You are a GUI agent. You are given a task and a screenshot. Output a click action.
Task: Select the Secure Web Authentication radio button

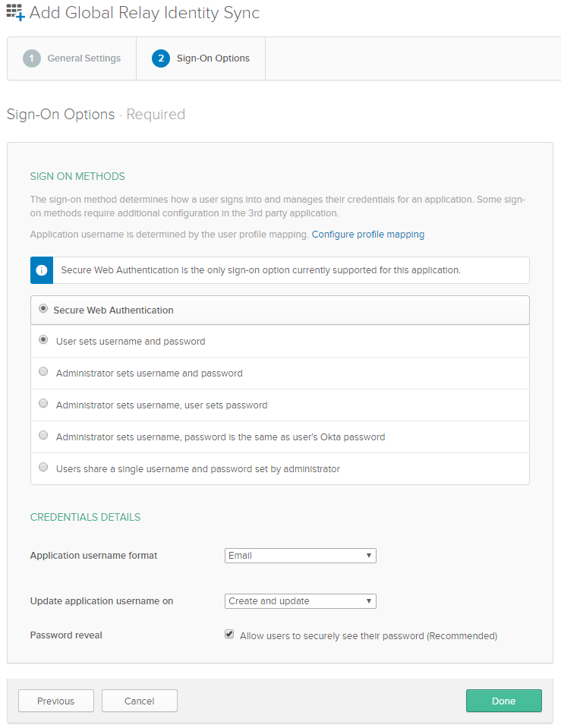[43, 308]
